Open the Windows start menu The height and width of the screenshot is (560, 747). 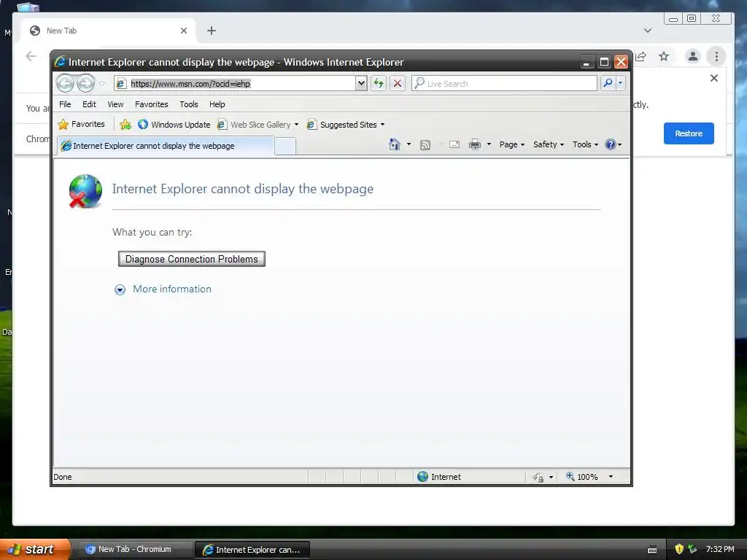click(35, 549)
